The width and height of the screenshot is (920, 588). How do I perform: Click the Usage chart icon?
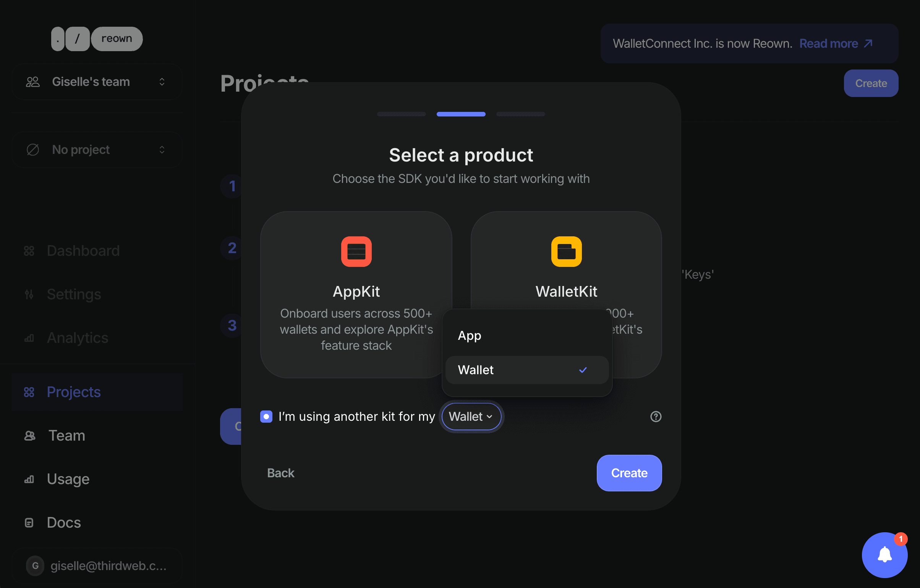[29, 479]
